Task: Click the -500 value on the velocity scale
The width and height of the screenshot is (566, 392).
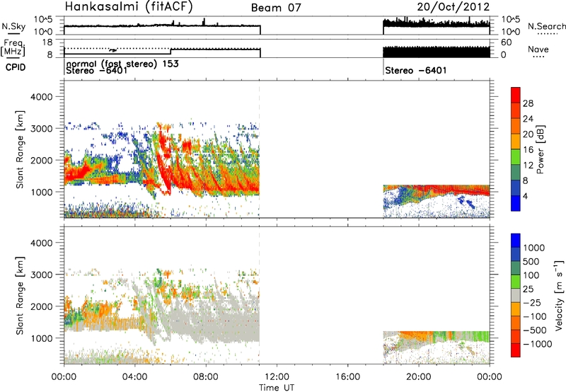Action: [x=535, y=330]
